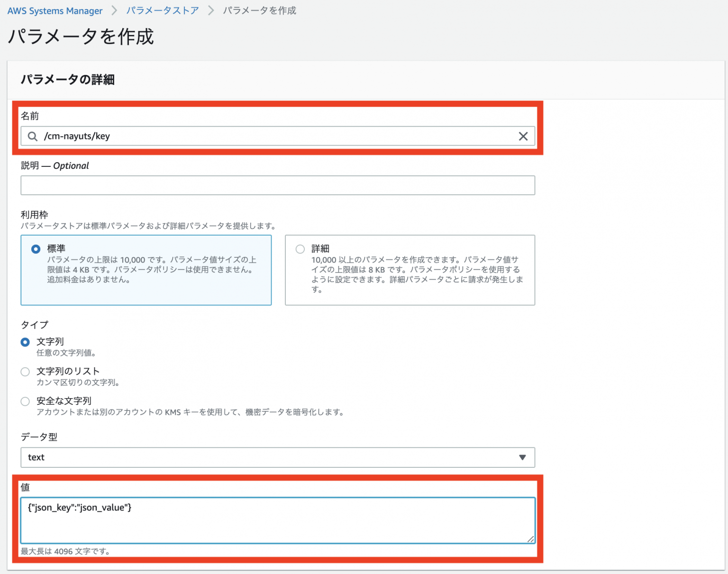Click inside the 説明 optional description field

(x=278, y=185)
